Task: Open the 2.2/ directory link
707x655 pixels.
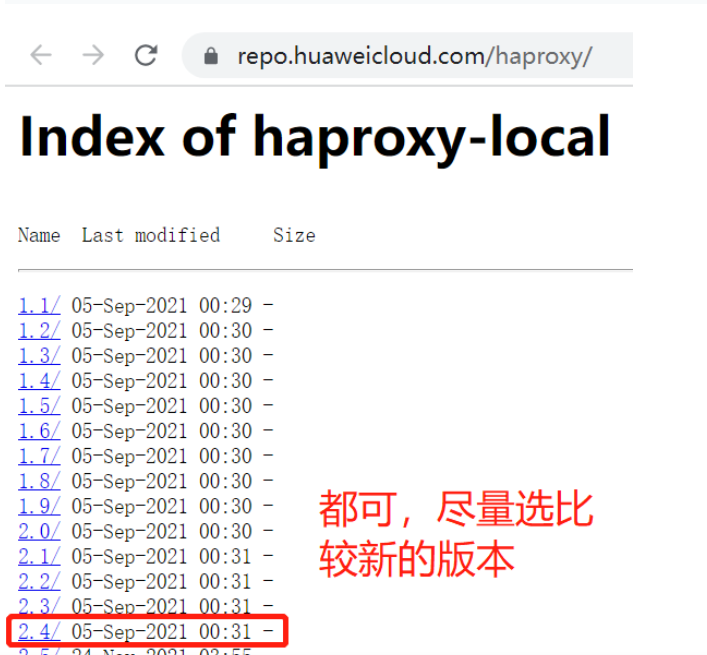Action: (39, 582)
